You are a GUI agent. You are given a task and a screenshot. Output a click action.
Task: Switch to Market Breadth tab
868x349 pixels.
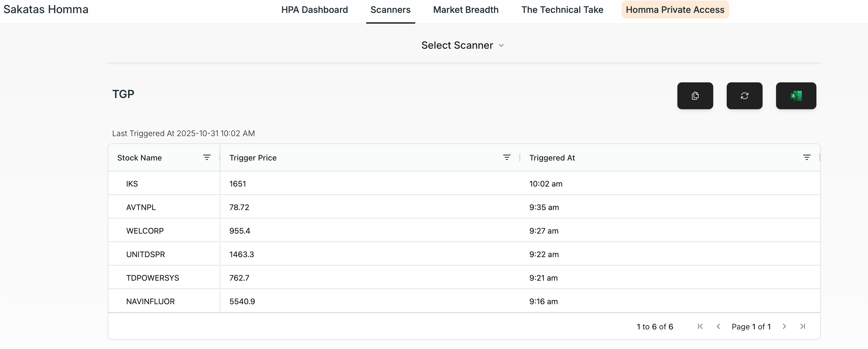click(x=465, y=10)
